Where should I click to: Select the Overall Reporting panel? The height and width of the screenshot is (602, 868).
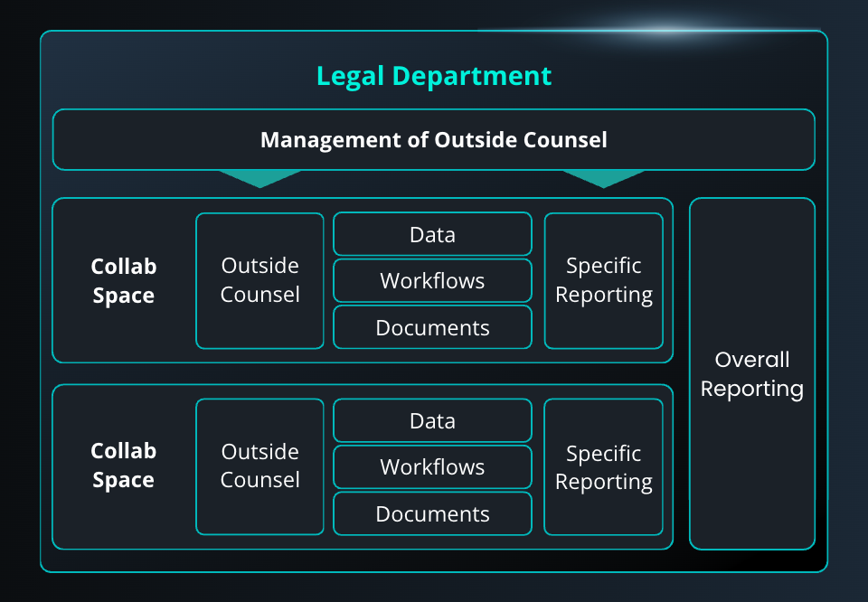pos(752,374)
